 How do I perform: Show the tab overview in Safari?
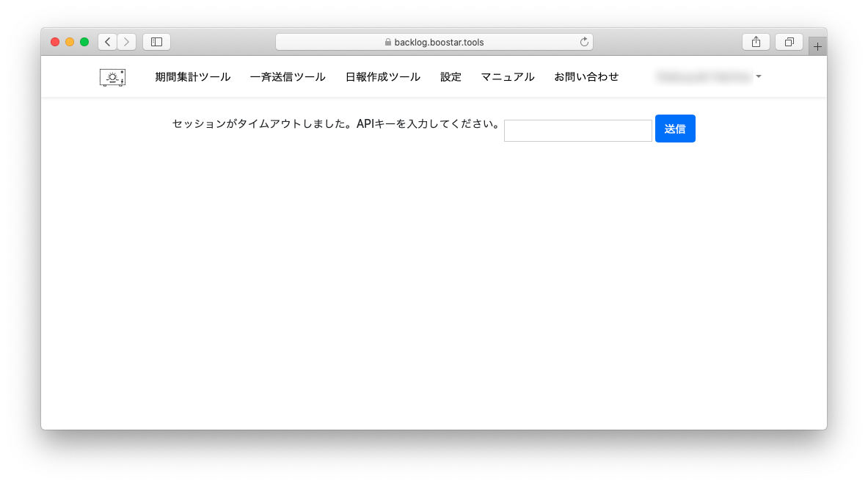(789, 42)
